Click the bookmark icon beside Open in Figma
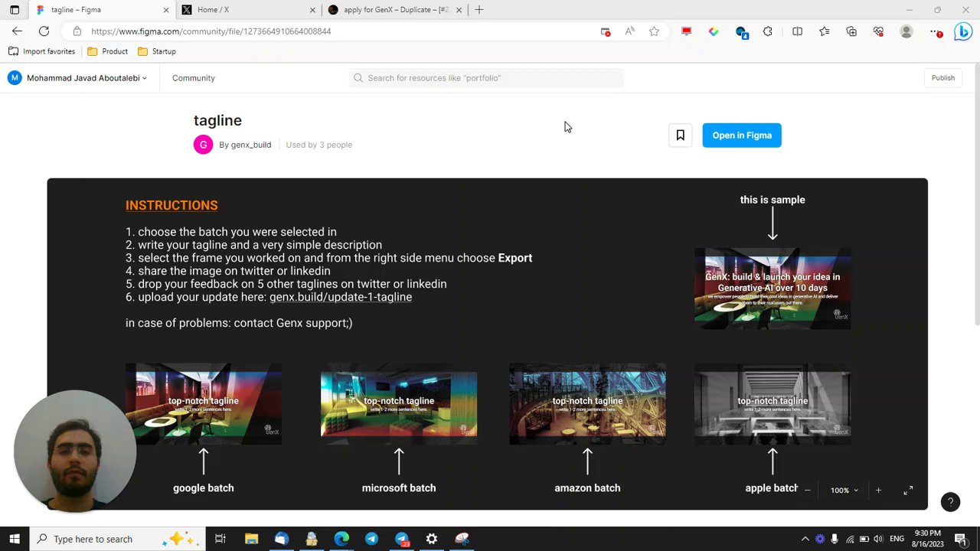Image resolution: width=980 pixels, height=551 pixels. point(680,135)
